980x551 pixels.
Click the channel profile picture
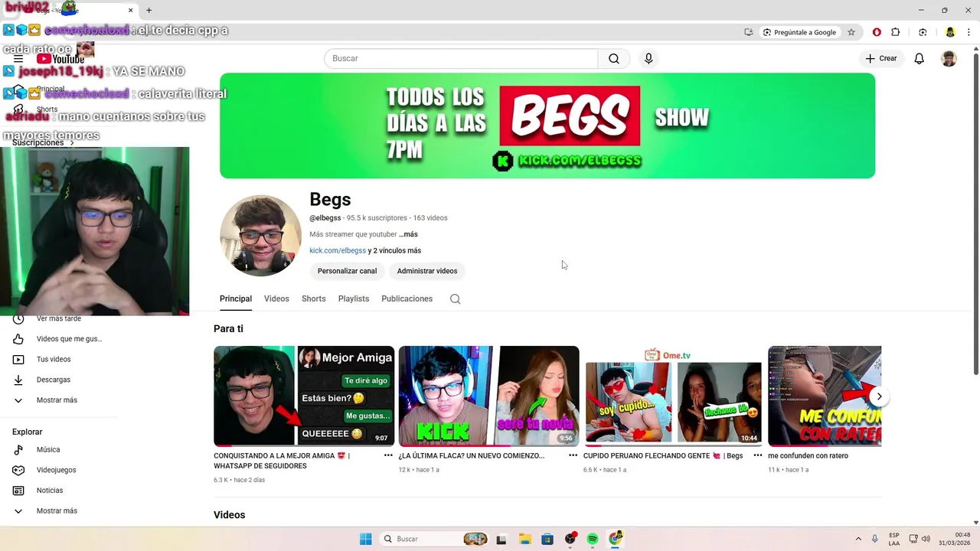point(260,236)
